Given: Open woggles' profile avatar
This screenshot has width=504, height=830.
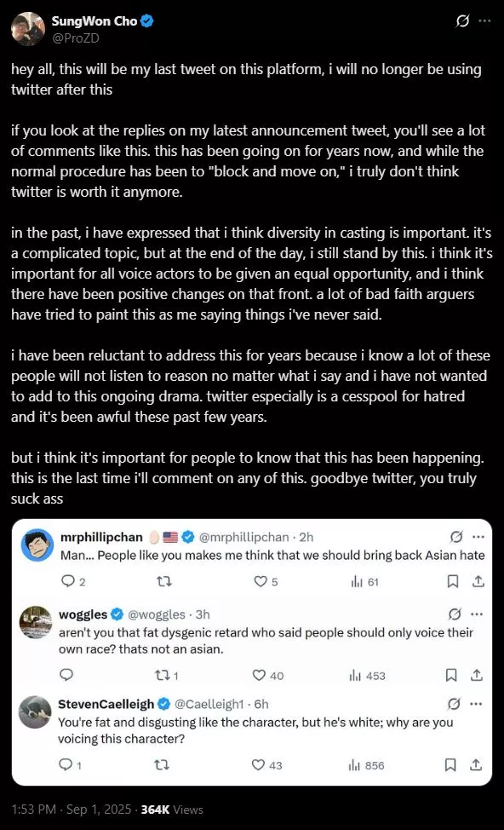Looking at the screenshot, I should click(36, 622).
